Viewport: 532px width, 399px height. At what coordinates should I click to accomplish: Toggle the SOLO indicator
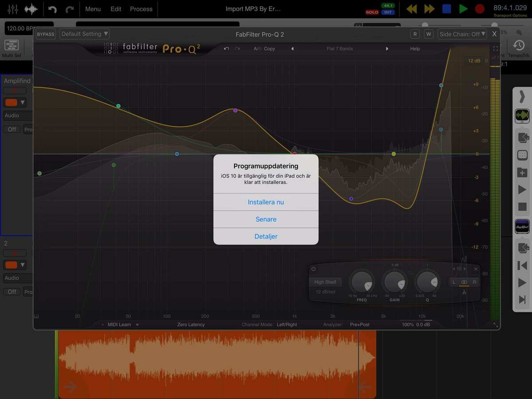pos(372,12)
